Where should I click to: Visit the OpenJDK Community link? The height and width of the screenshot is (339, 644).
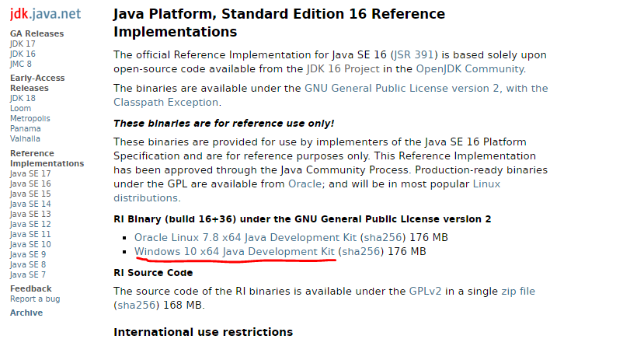470,69
